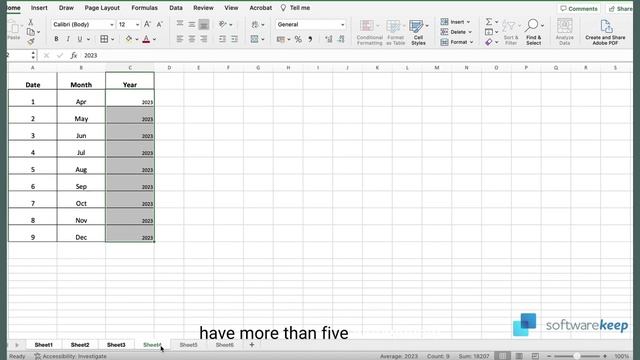Click the Fill Color bucket icon
This screenshot has height=360, width=640.
[129, 39]
